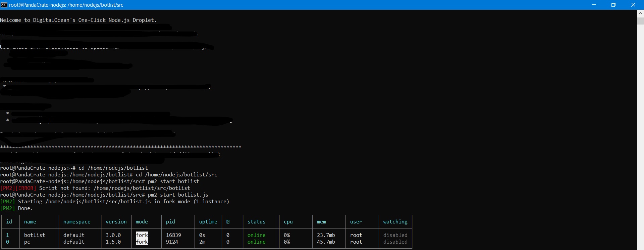Click 'online' status of pc
644x250 pixels.
257,242
